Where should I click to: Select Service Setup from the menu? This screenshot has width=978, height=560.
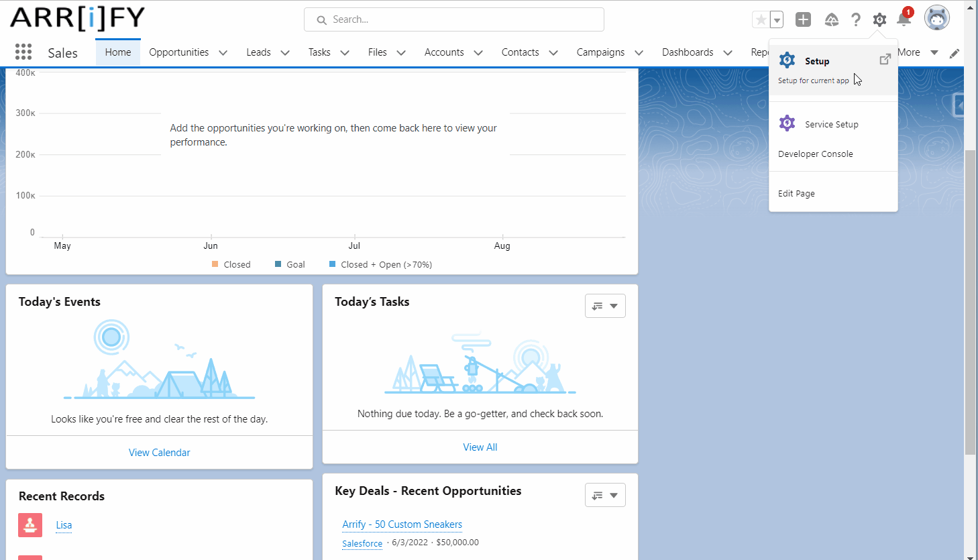[x=831, y=124]
